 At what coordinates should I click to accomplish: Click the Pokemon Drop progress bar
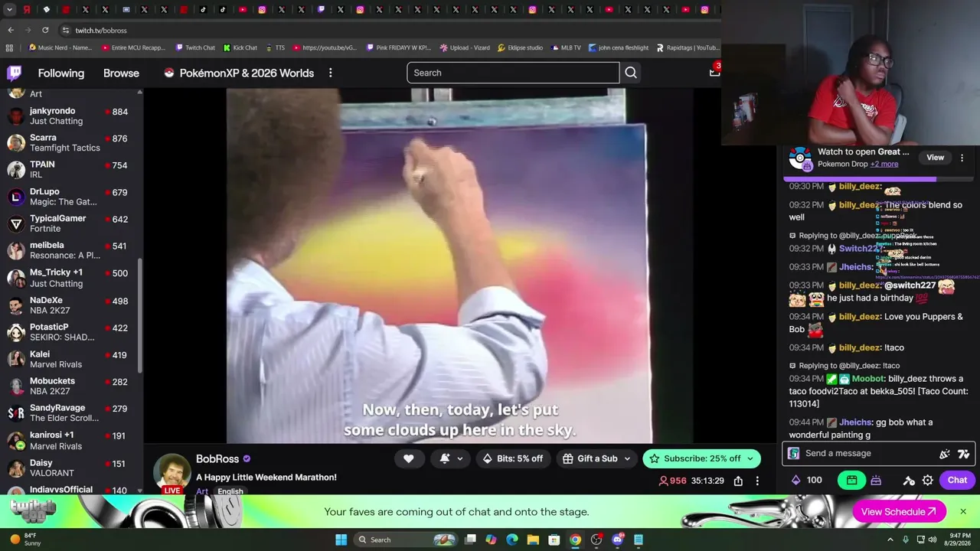[x=879, y=180]
